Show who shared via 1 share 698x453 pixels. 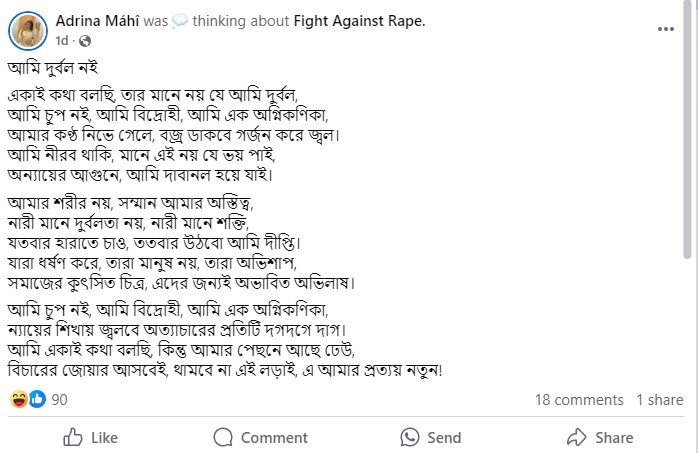[660, 400]
